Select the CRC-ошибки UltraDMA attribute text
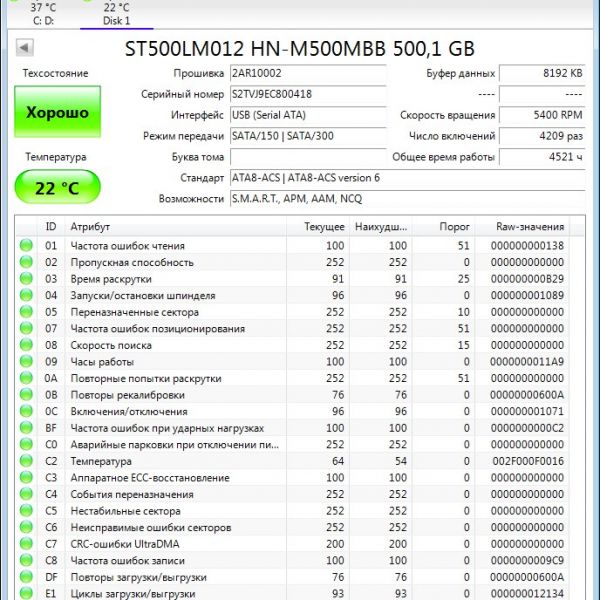This screenshot has height=600, width=600. (x=125, y=544)
